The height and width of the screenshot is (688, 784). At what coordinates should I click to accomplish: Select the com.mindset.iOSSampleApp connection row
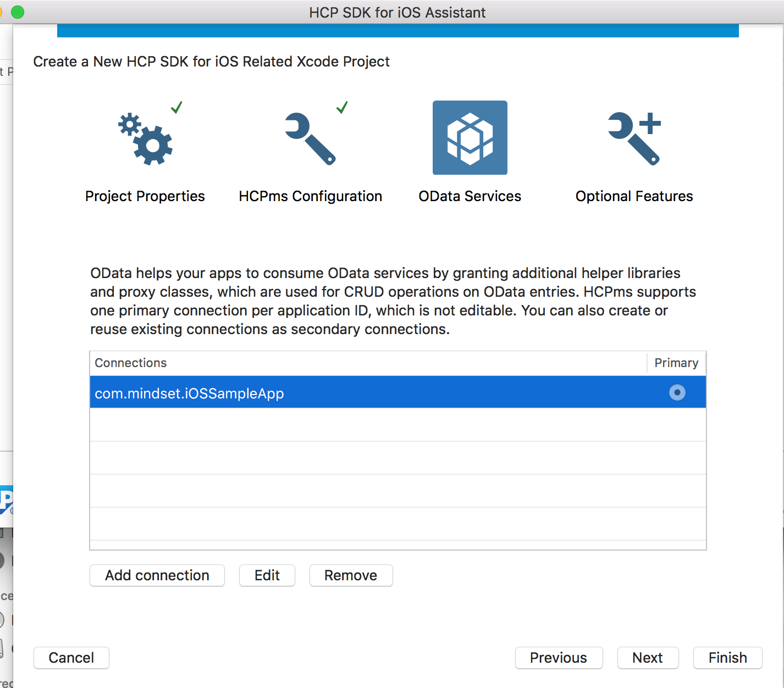[x=398, y=392]
